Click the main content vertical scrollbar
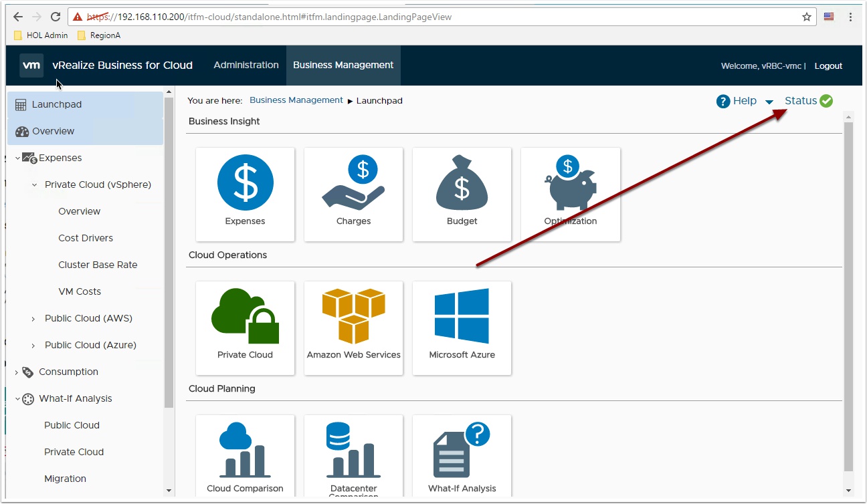Screen dimensions: 867x504 coord(849,296)
